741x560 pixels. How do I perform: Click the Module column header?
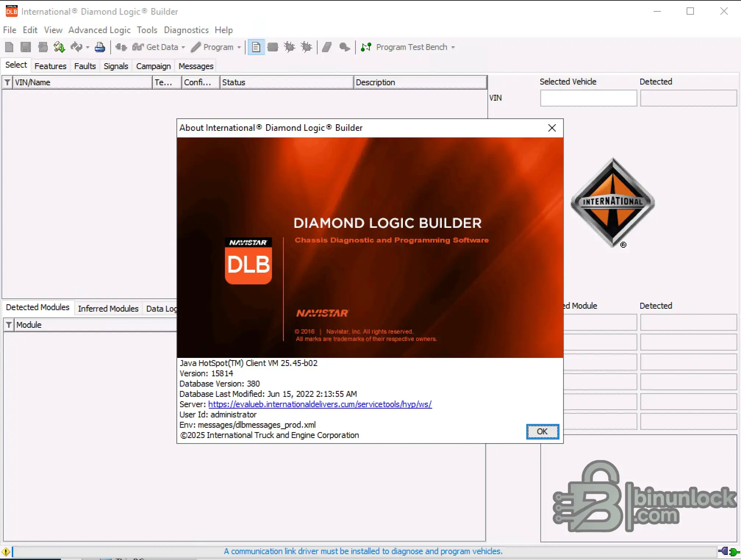[96, 325]
